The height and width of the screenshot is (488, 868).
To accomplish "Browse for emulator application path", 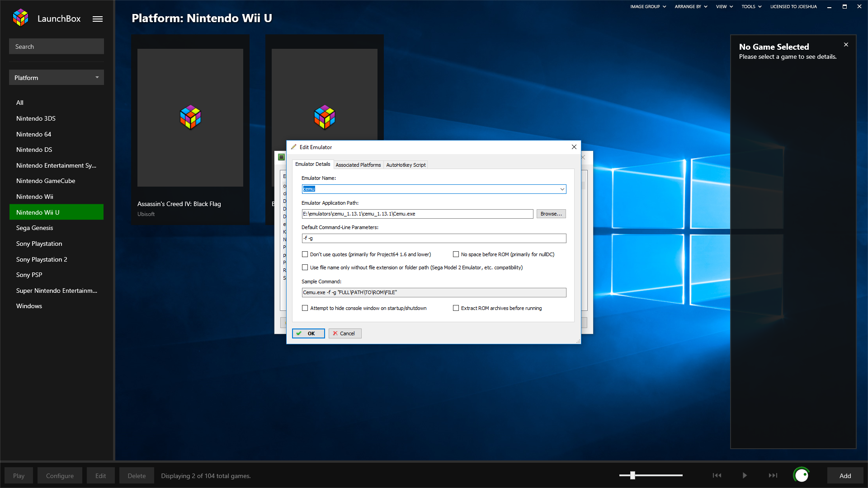I will 551,214.
